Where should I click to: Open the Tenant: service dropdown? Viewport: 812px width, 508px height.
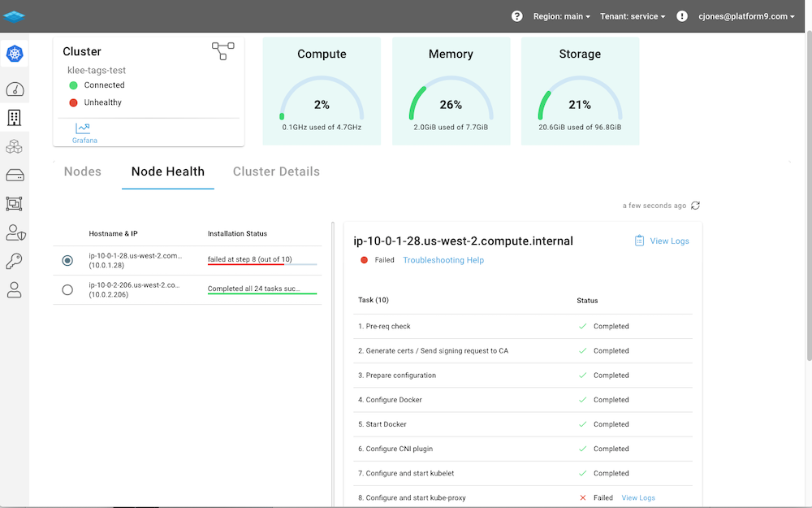click(x=633, y=16)
